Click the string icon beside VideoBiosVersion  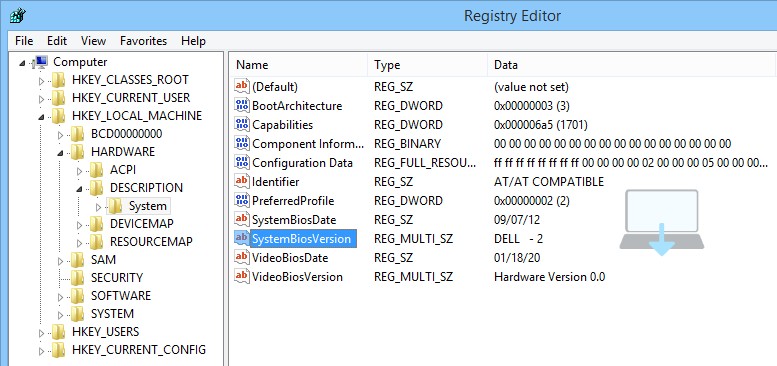242,276
